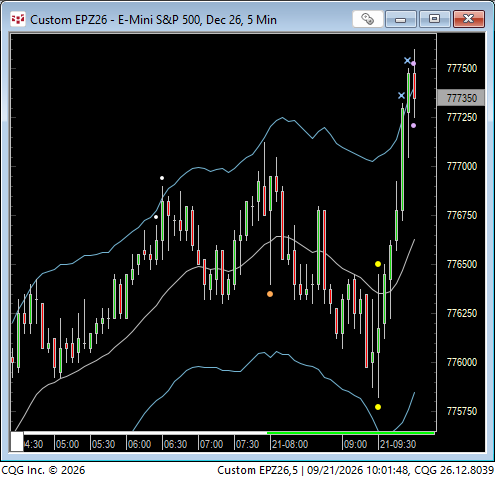495x478 pixels.
Task: Click the upper blue X marker near 777500
Action: 407,61
